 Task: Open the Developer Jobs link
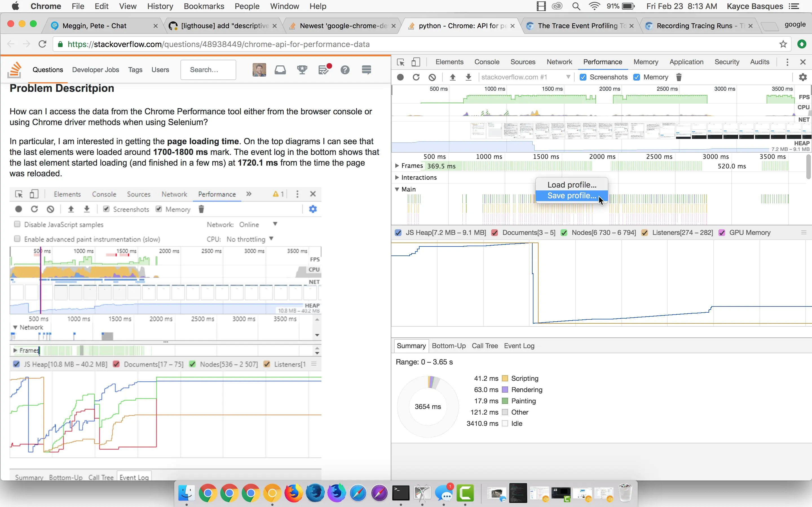[x=95, y=70]
